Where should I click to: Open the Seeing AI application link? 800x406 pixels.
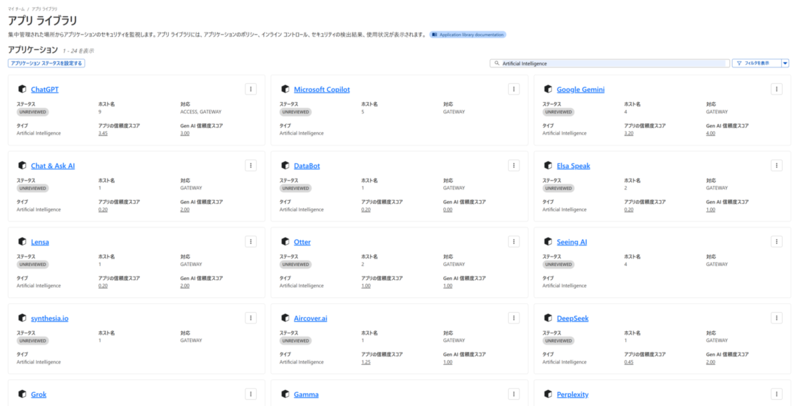(x=572, y=242)
